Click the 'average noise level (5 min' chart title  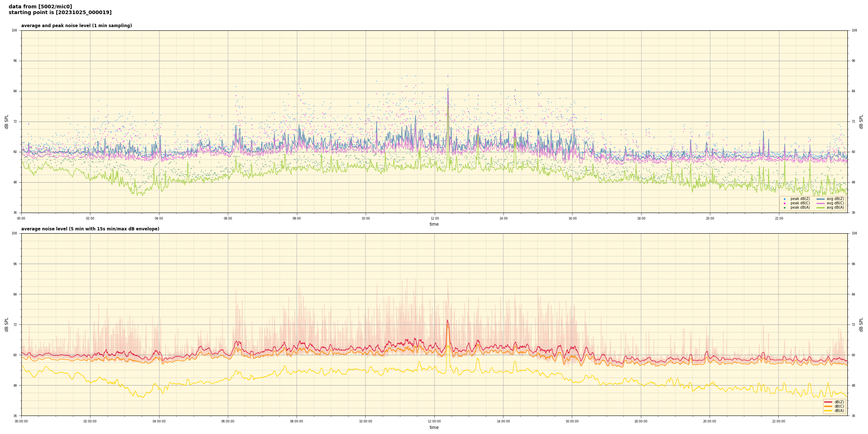pos(90,229)
